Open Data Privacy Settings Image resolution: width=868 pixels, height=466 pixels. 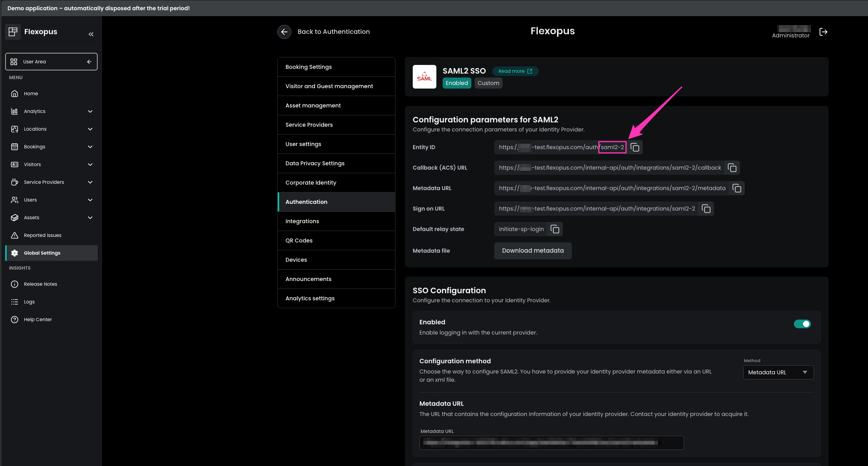coord(336,163)
